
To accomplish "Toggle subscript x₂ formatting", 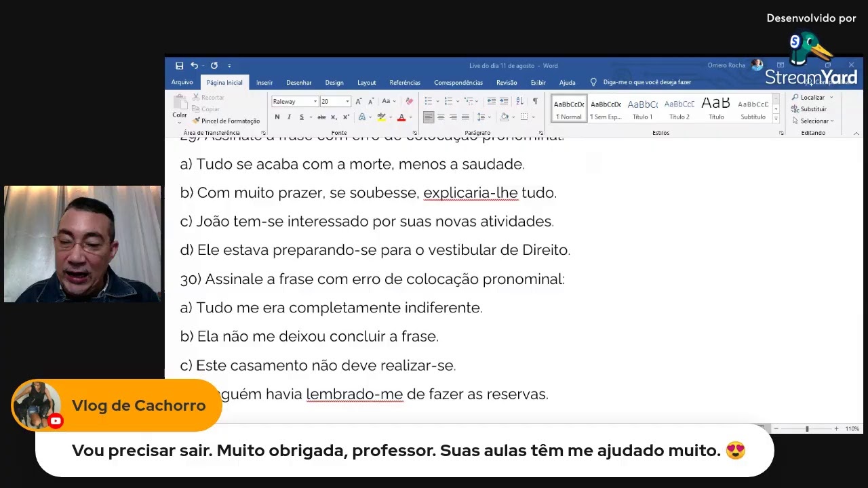I will (334, 117).
